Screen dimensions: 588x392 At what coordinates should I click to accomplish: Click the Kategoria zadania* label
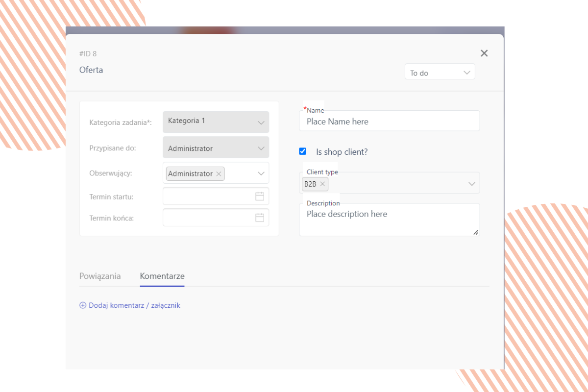pyautogui.click(x=121, y=122)
